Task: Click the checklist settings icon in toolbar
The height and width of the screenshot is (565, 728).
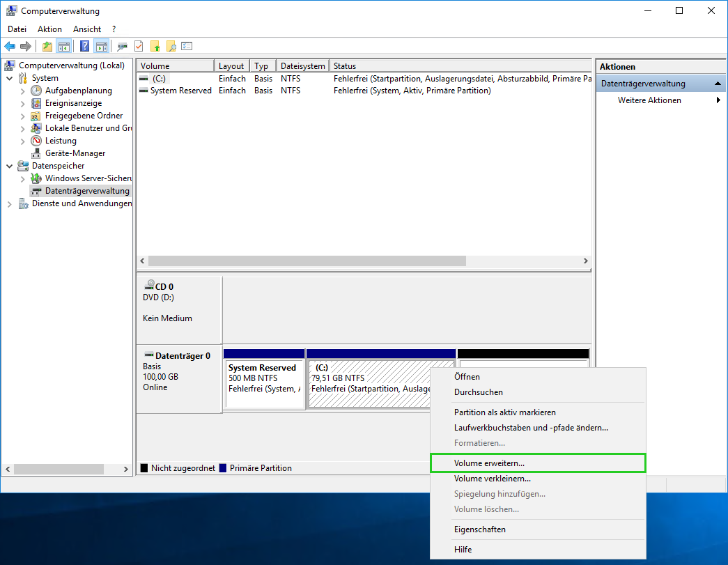Action: tap(187, 47)
